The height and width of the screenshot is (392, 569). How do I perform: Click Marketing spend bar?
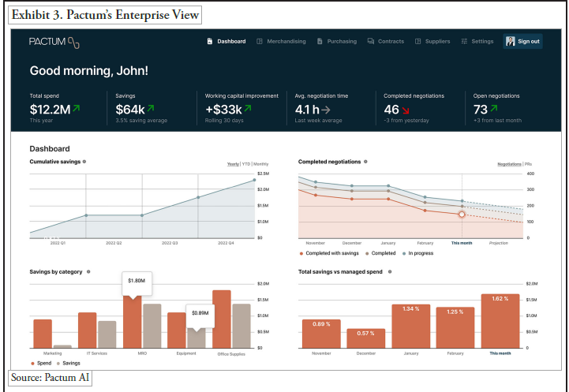click(x=43, y=334)
